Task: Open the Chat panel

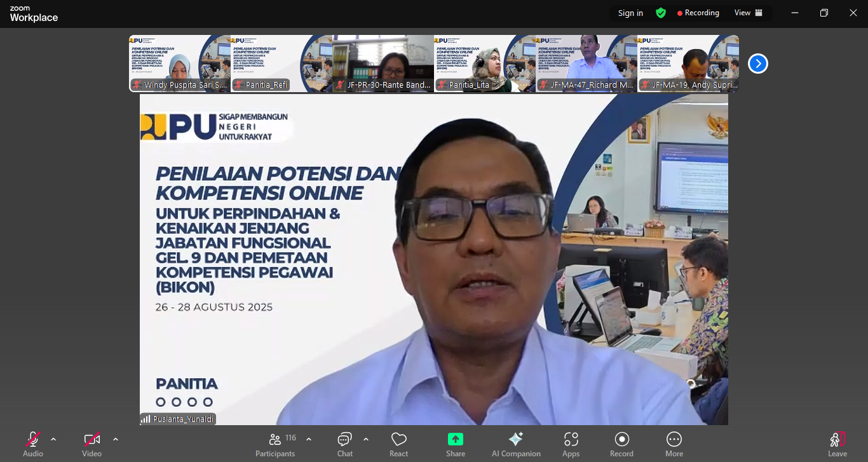Action: tap(345, 444)
